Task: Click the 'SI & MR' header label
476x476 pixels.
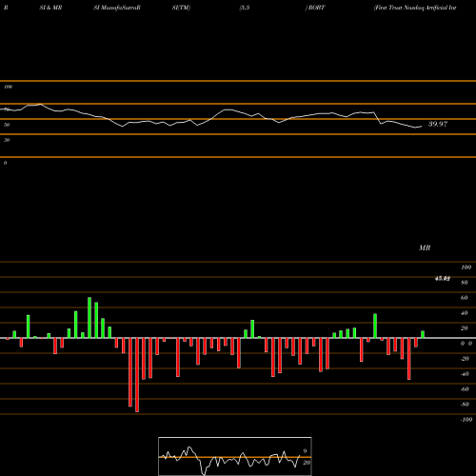Action: point(50,8)
